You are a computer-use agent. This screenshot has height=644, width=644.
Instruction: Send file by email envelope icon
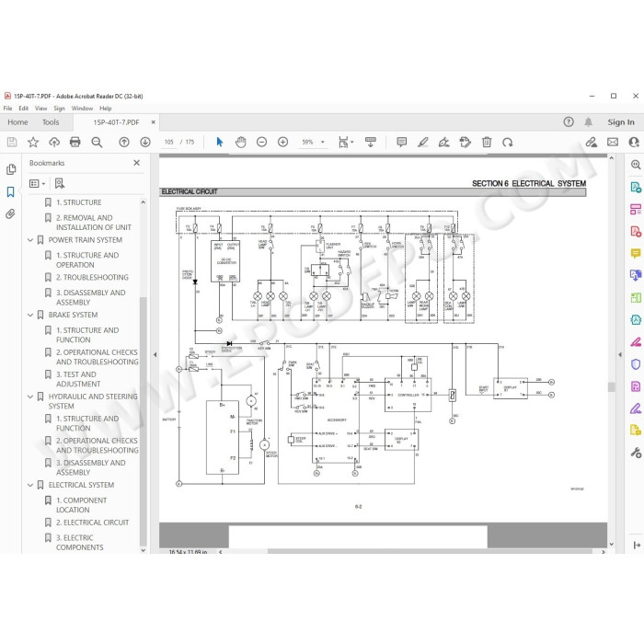613,142
